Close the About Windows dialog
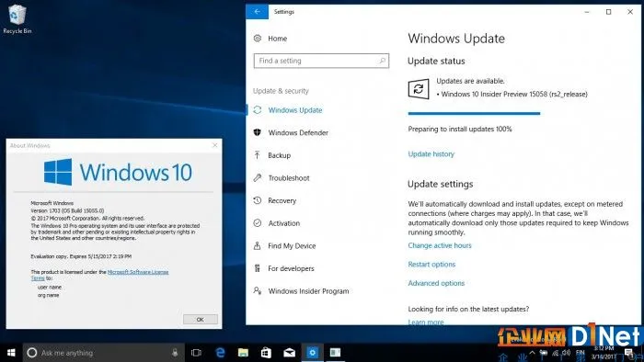The height and width of the screenshot is (362, 644). [x=214, y=145]
